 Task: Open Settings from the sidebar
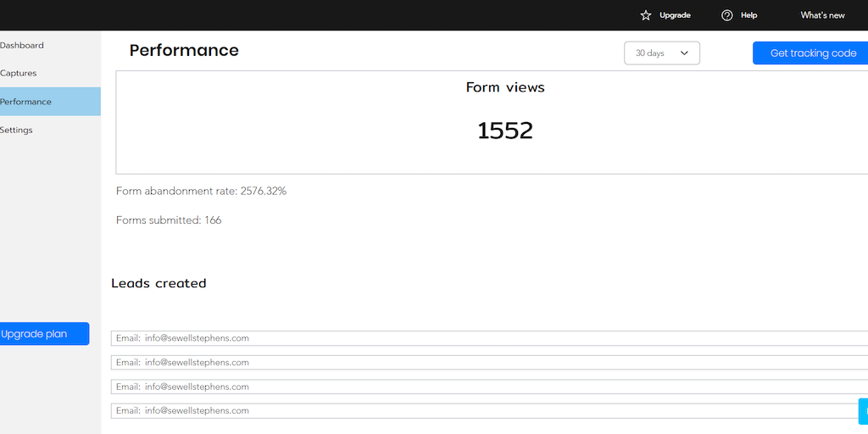click(x=17, y=130)
